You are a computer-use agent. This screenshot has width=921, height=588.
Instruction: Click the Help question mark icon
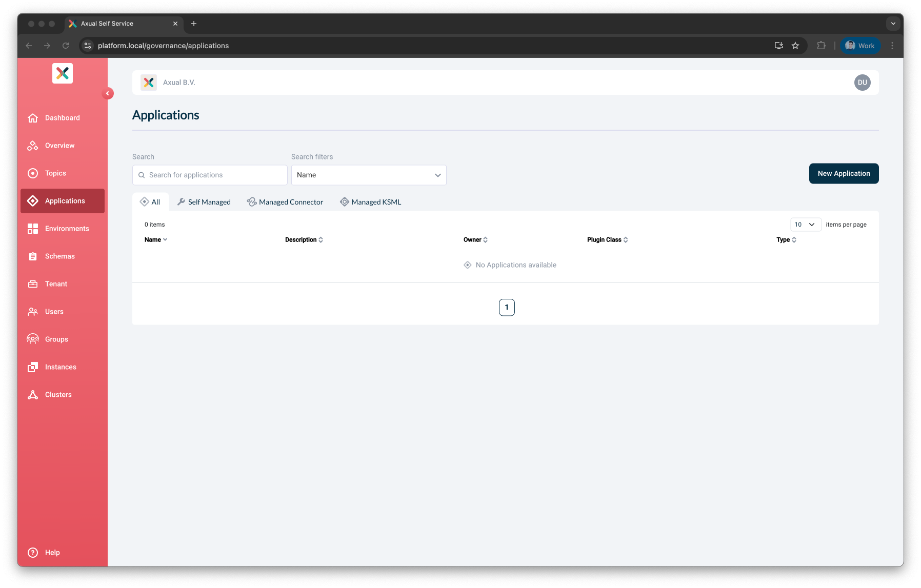click(x=33, y=553)
